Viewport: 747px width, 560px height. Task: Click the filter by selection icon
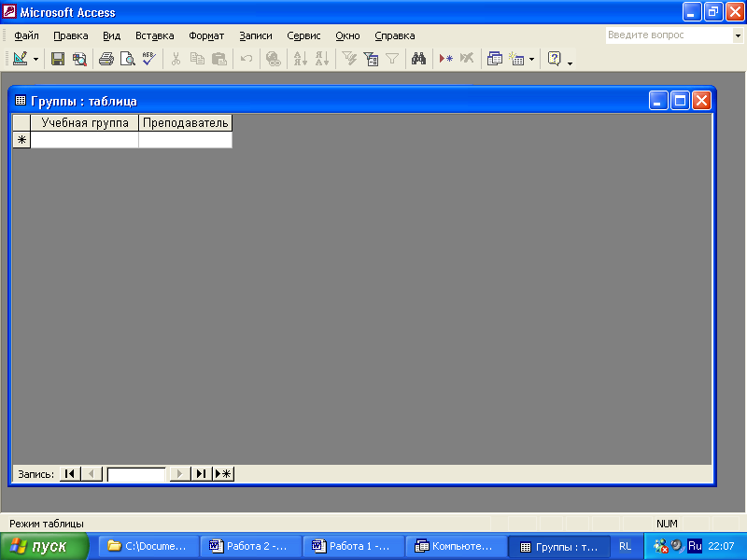349,59
